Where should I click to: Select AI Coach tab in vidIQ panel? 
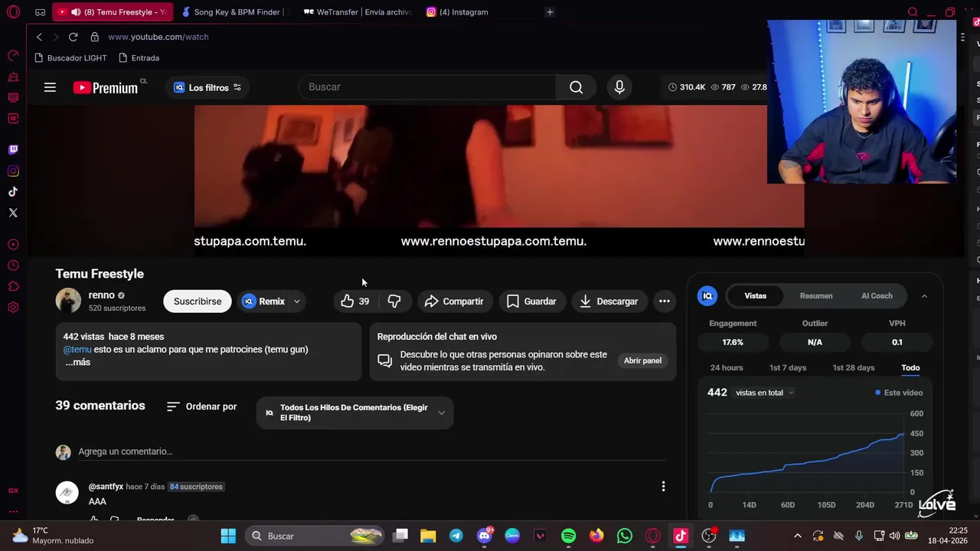point(877,296)
